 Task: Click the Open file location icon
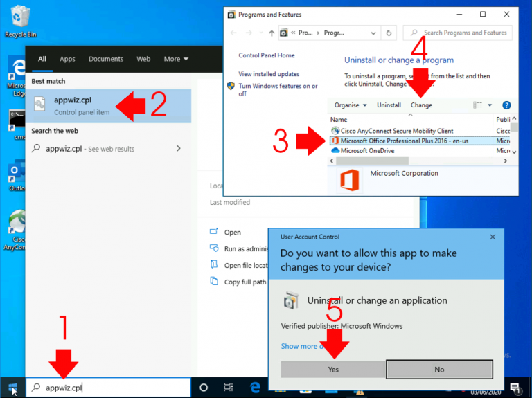tap(214, 264)
